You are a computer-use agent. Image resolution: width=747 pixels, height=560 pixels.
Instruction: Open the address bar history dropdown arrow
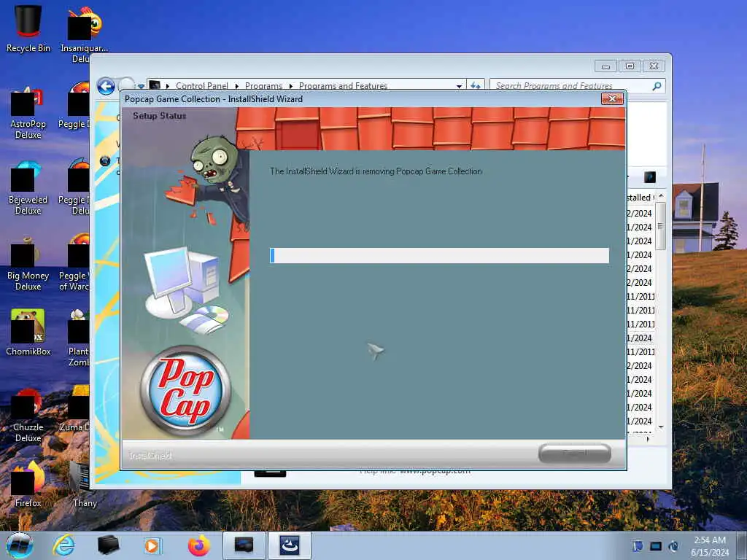459,86
